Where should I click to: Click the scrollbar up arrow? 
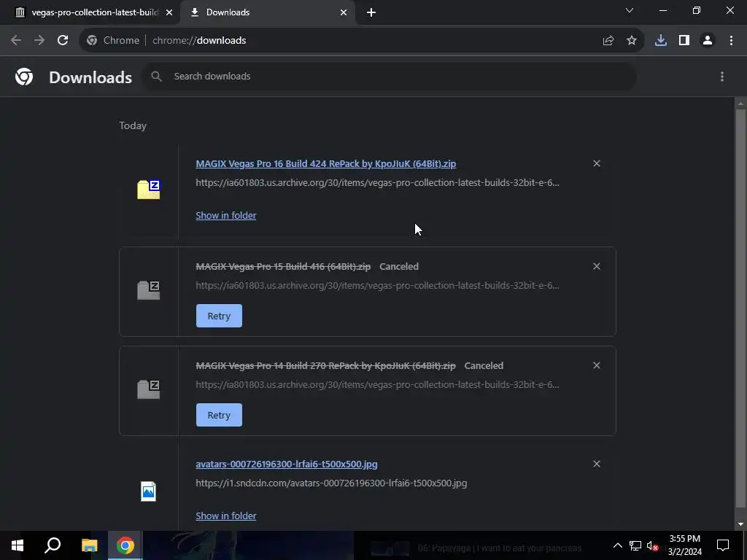tap(740, 103)
